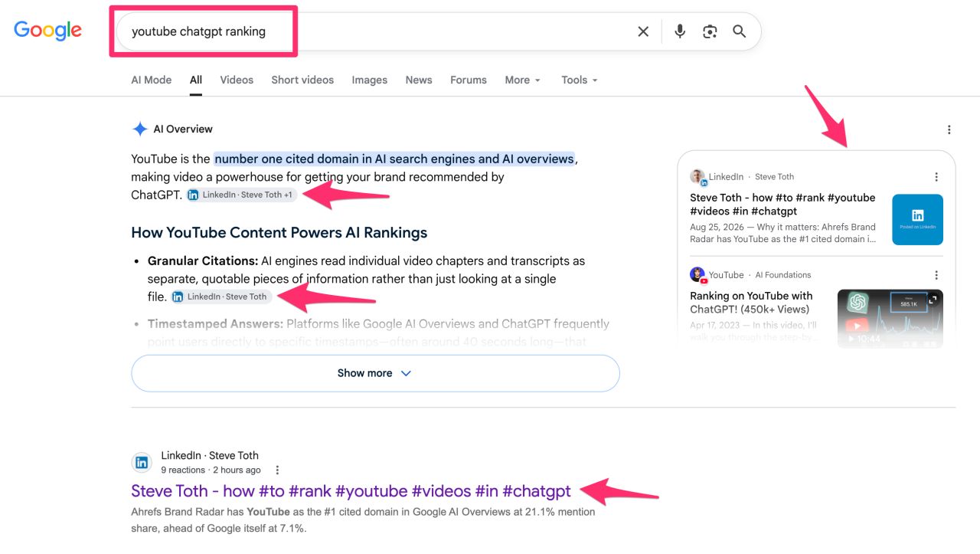This screenshot has width=980, height=554.
Task: Switch to Forums tab
Action: click(x=469, y=80)
